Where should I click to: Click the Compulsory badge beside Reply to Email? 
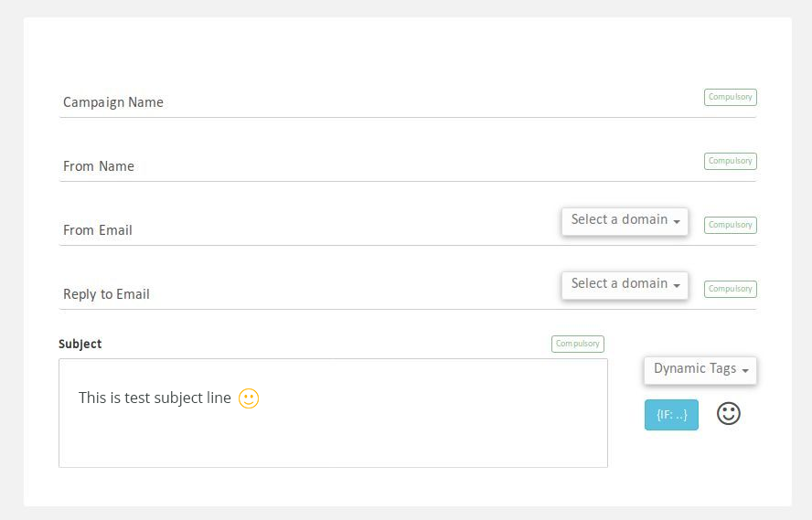coord(731,289)
